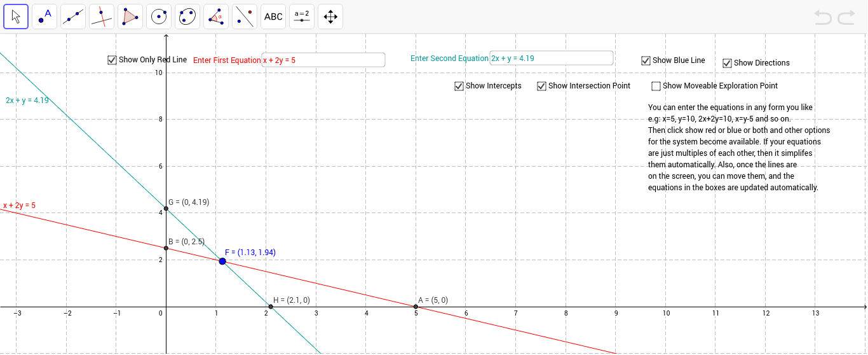Uncheck Show Blue Line checkbox
The image size is (868, 355).
click(x=646, y=60)
